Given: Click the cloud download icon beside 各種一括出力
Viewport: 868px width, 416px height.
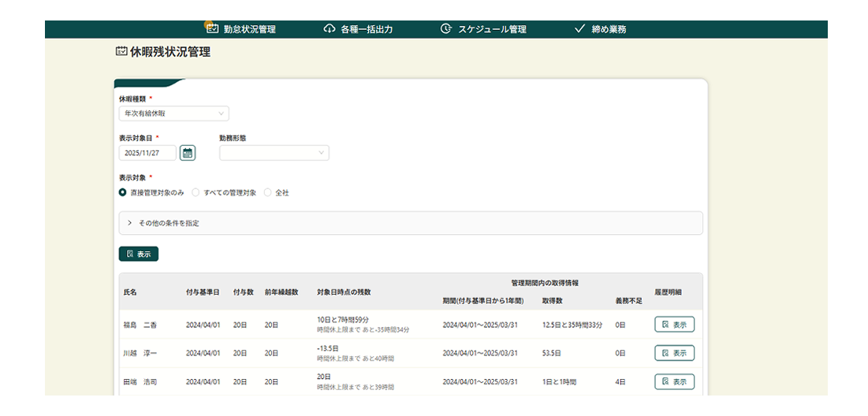Looking at the screenshot, I should [x=330, y=29].
